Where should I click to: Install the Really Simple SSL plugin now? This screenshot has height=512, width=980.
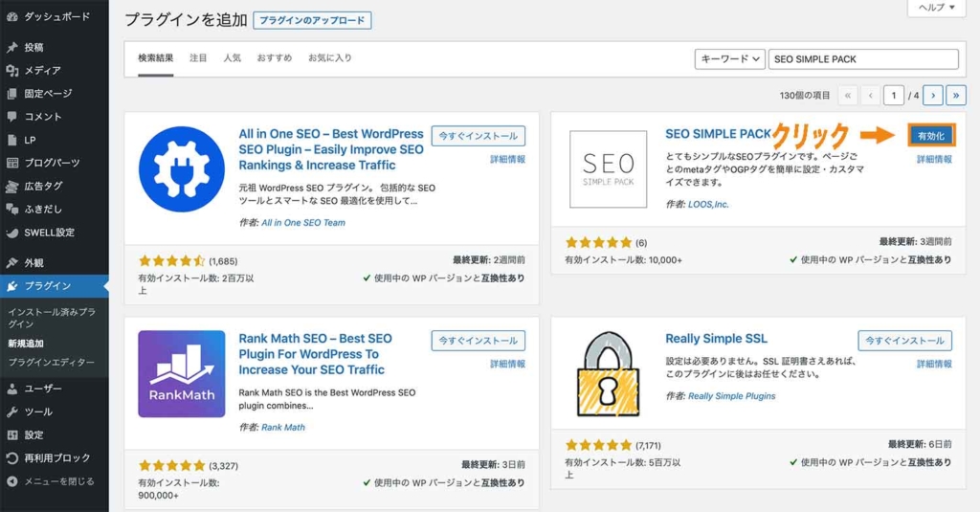click(x=905, y=341)
